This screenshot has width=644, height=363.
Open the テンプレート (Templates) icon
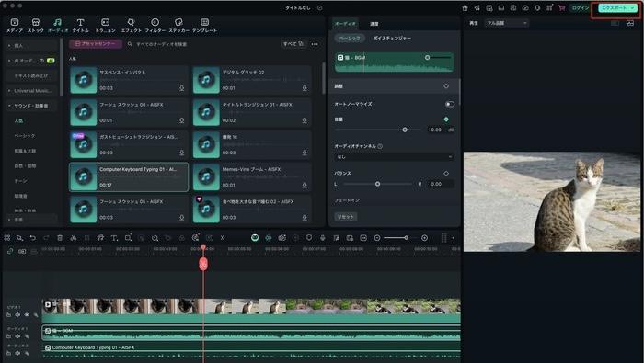pyautogui.click(x=204, y=23)
